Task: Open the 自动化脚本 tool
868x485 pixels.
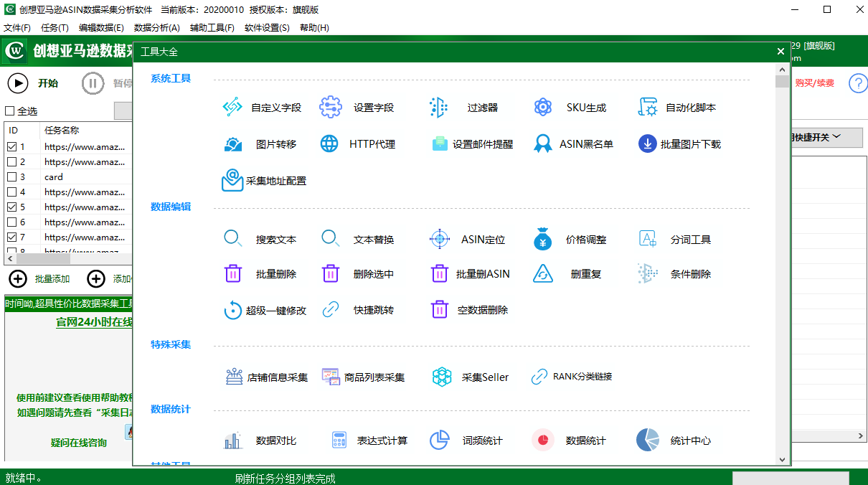Action: tap(676, 108)
